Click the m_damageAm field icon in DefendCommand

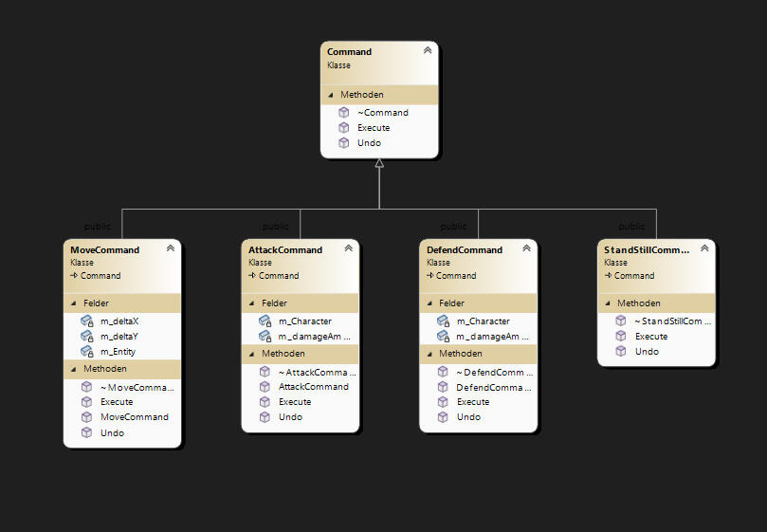[x=443, y=336]
